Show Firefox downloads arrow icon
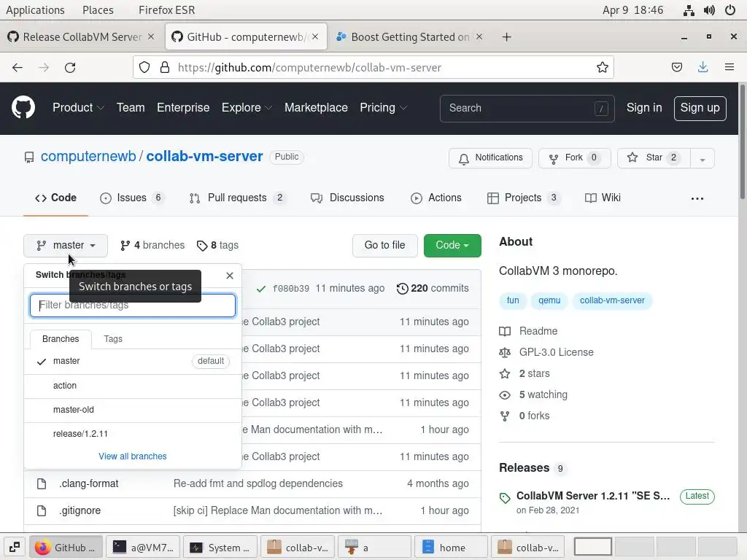 703,68
